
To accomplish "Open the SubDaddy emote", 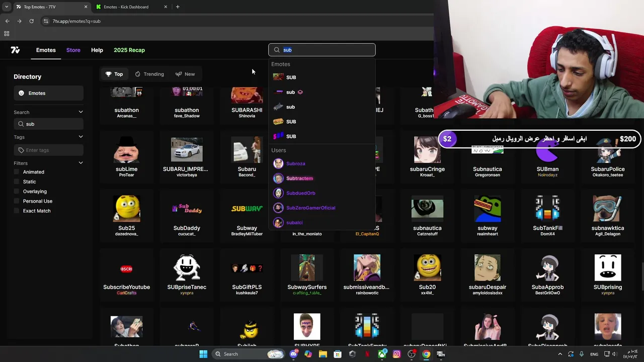I will pyautogui.click(x=187, y=215).
